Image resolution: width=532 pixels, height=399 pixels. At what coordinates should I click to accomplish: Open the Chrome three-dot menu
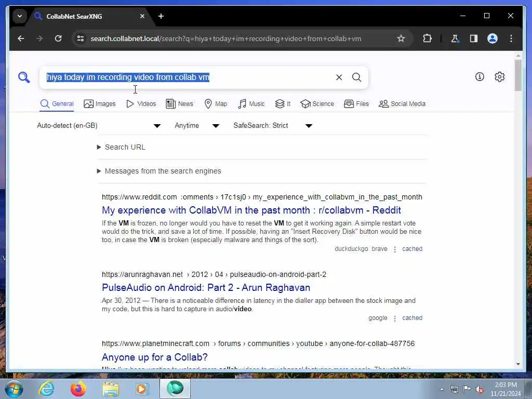pos(511,38)
